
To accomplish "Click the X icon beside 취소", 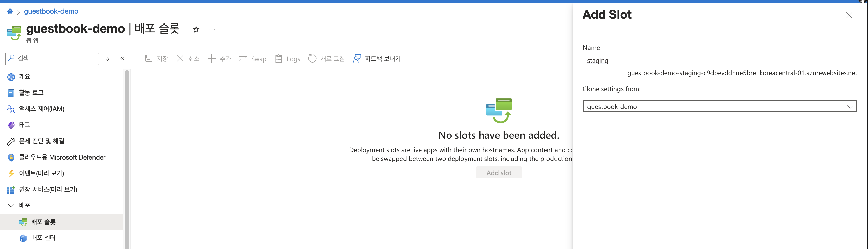I will click(180, 59).
